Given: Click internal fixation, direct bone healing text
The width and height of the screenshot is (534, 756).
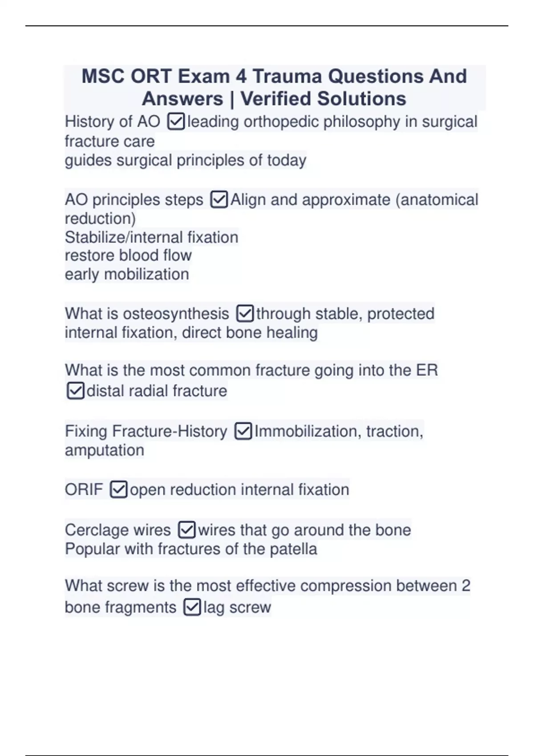Looking at the screenshot, I should tap(191, 333).
